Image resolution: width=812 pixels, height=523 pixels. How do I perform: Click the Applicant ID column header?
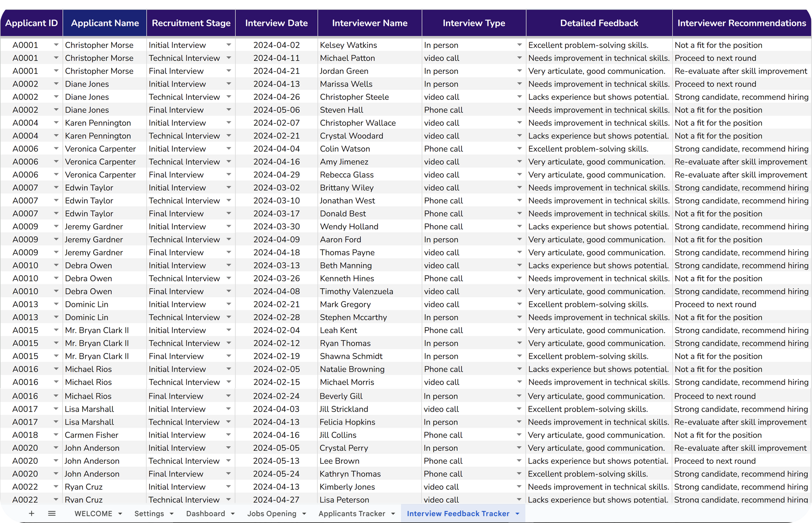(x=32, y=23)
